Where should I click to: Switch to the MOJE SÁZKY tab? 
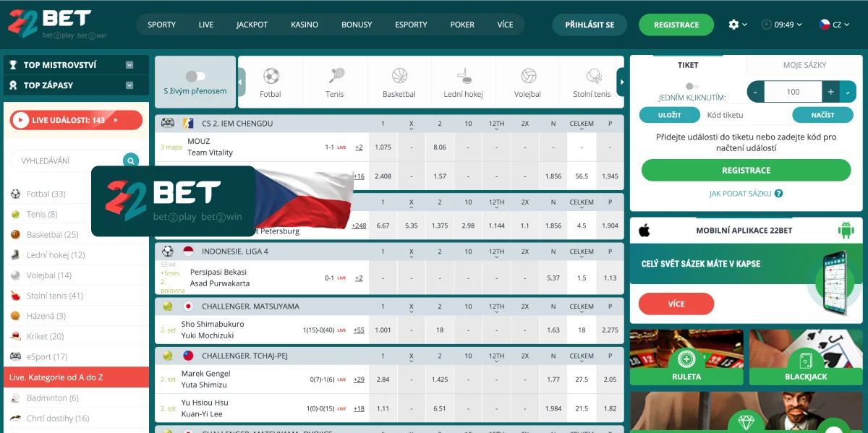[804, 64]
